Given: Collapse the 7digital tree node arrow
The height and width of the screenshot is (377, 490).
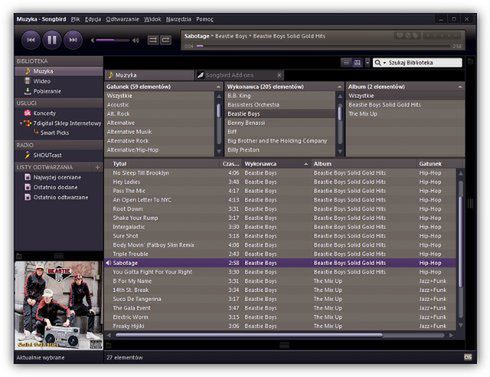Looking at the screenshot, I should click(x=21, y=123).
